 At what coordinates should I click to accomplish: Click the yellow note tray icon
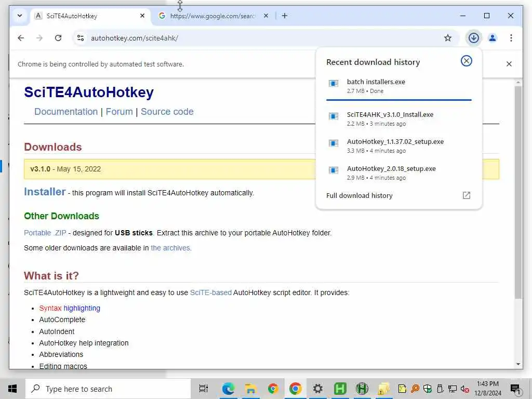402,389
